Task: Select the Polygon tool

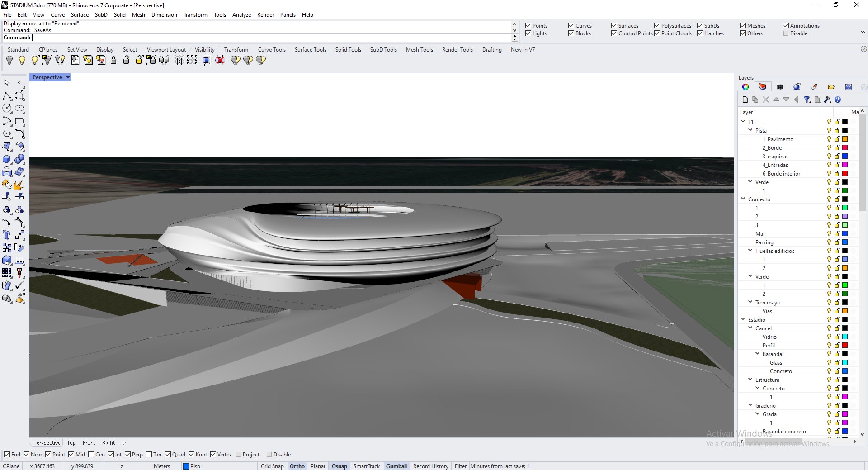Action: pos(7,133)
